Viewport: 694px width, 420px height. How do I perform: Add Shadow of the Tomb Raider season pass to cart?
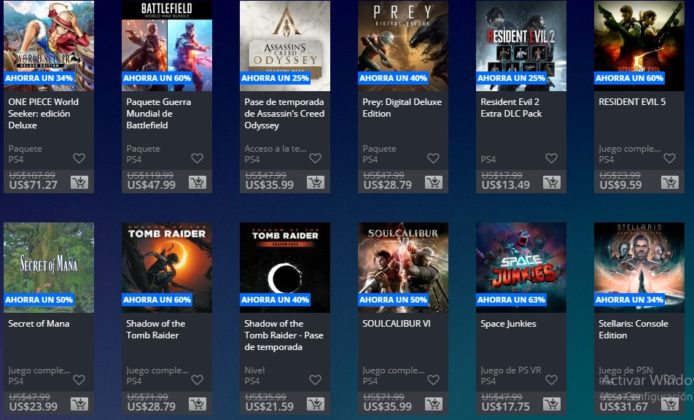(316, 404)
